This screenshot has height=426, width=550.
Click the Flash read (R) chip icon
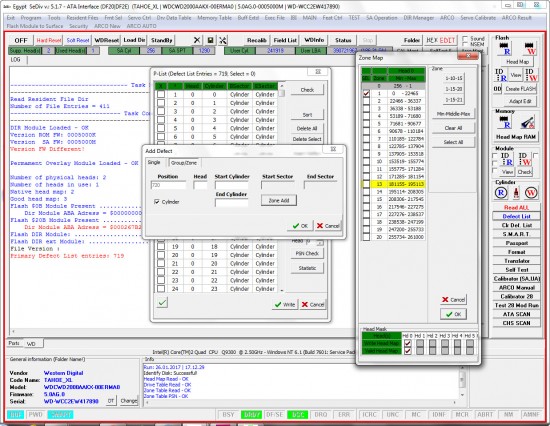pyautogui.click(x=505, y=49)
